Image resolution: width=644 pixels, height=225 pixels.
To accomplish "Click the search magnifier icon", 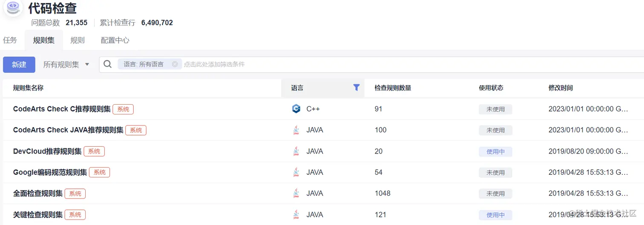I will (x=108, y=64).
